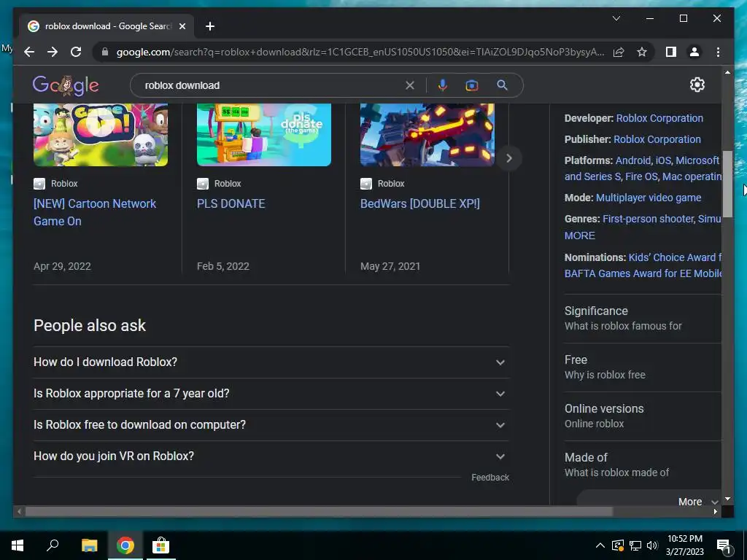Go back using the browser back arrow

coord(29,52)
